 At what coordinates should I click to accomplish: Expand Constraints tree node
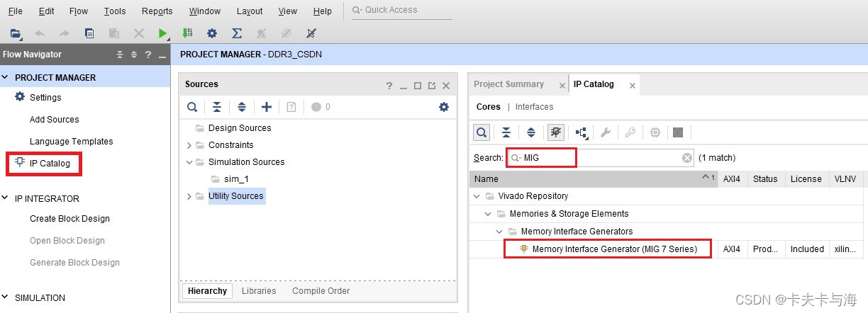[x=189, y=145]
